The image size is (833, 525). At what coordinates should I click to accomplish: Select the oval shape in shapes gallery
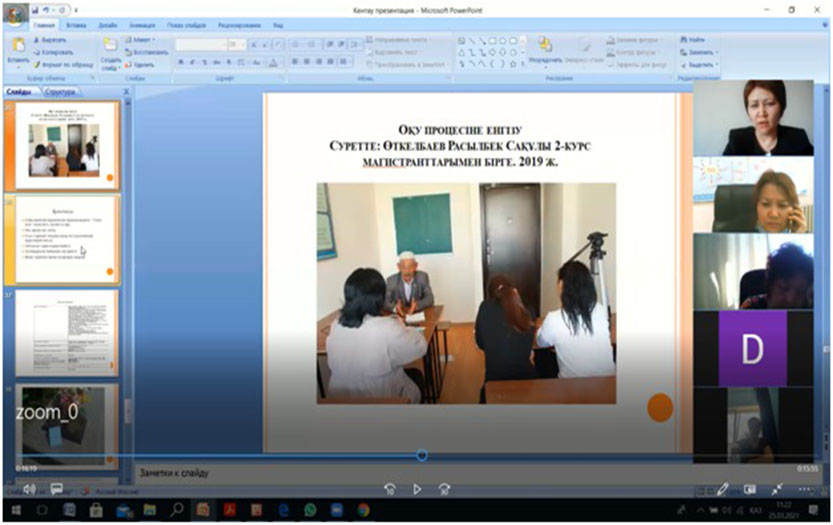point(513,41)
